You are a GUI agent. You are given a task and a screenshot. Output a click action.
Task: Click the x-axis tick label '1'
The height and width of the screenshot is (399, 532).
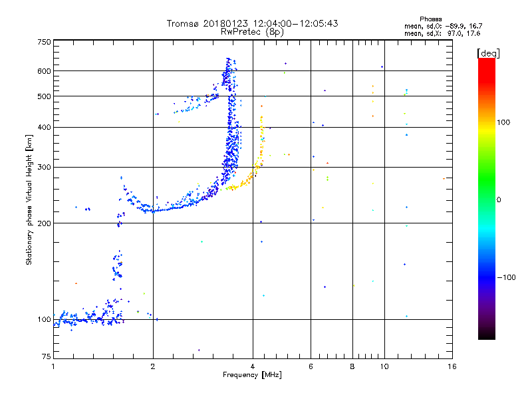[x=53, y=366]
